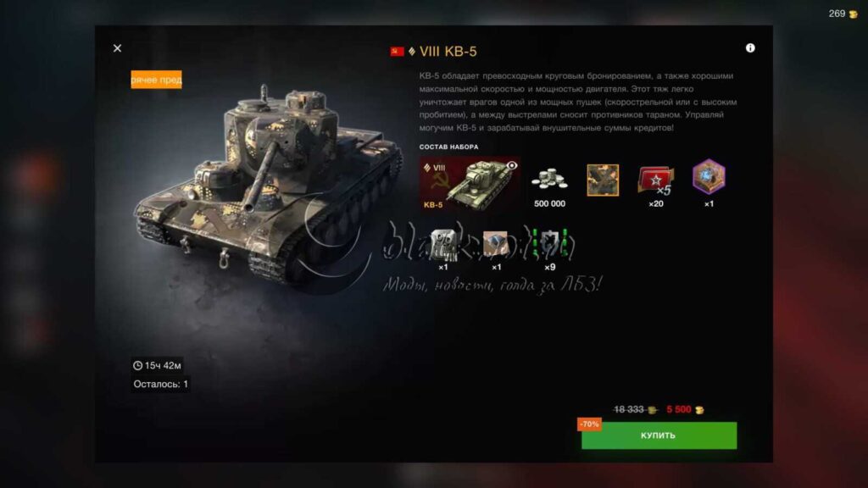Click the USSR flag next to title
Image resolution: width=868 pixels, height=488 pixels.
397,52
